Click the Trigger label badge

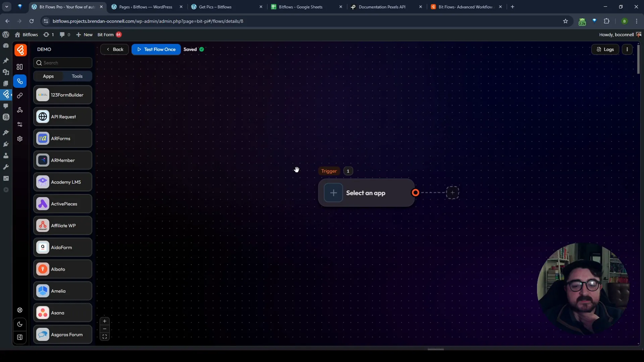click(x=329, y=171)
